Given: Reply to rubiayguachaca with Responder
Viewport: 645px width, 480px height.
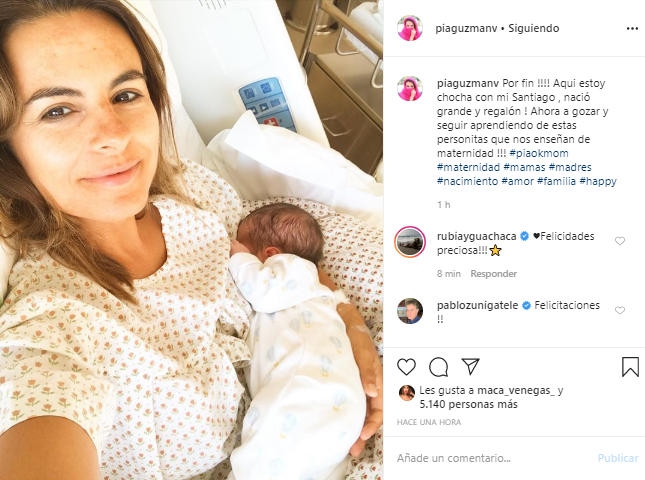Looking at the screenshot, I should point(493,274).
